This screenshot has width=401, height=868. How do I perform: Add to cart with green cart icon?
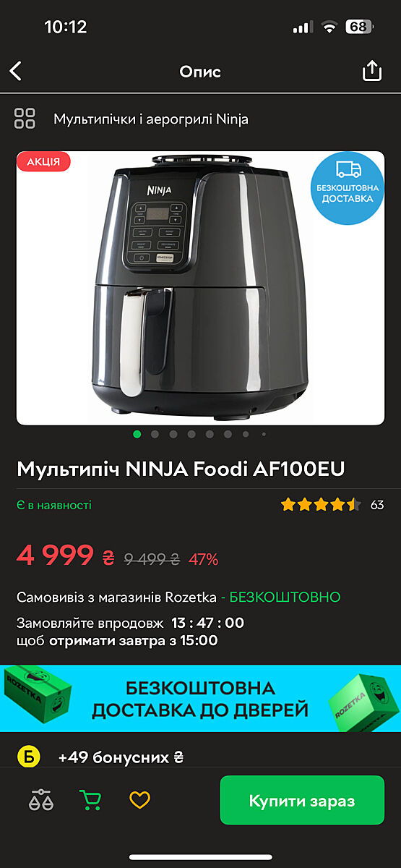click(x=90, y=800)
